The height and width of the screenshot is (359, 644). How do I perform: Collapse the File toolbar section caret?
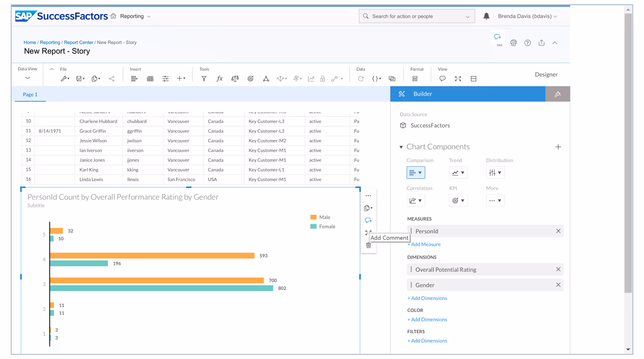[52, 69]
